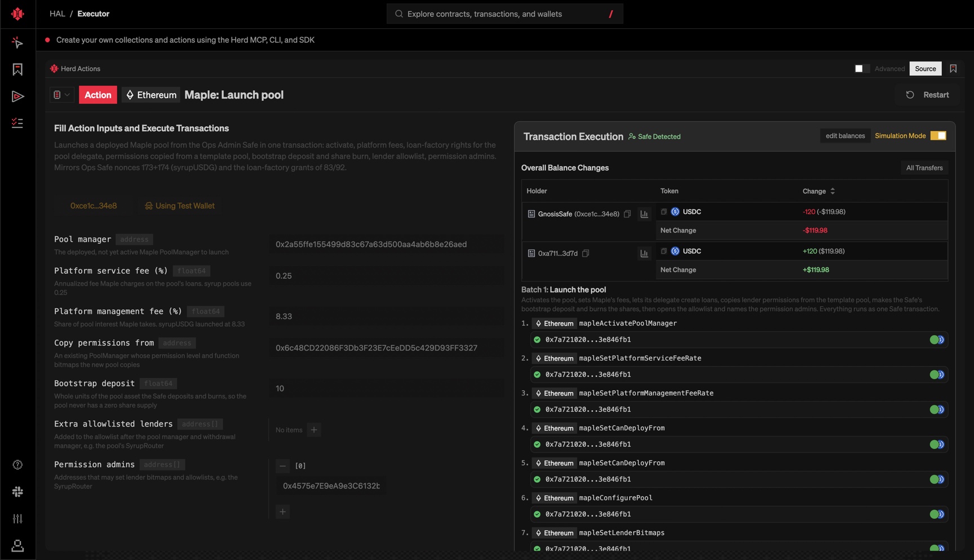974x560 pixels.
Task: Copy the USDC token address in the 0xa711 row
Action: click(x=663, y=251)
